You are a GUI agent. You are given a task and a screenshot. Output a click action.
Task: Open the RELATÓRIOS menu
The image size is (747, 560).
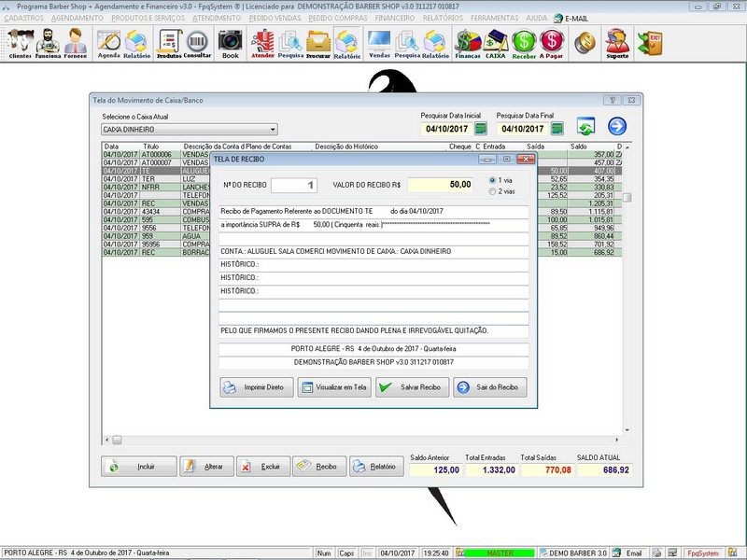tap(442, 18)
